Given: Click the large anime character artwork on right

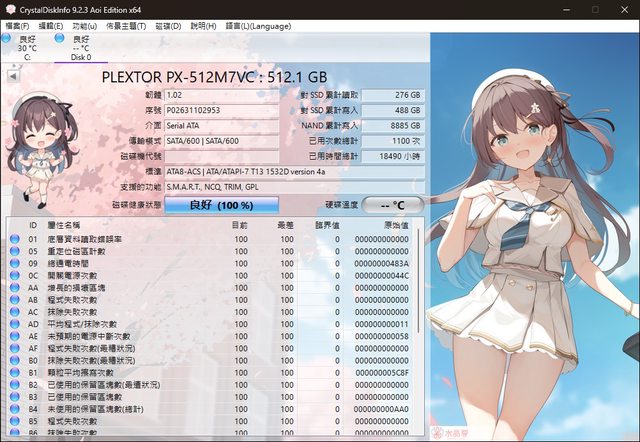Looking at the screenshot, I should point(535,237).
